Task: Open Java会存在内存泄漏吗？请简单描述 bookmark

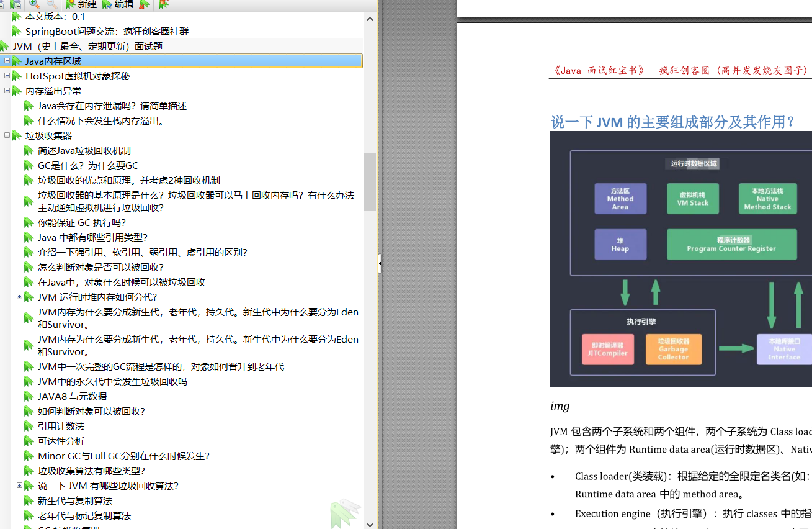Action: 112,106
